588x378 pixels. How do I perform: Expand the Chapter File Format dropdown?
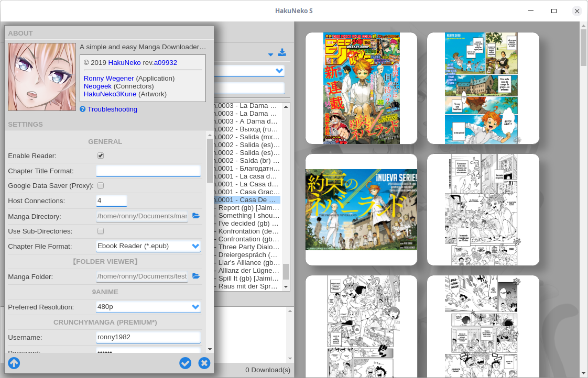(148, 246)
